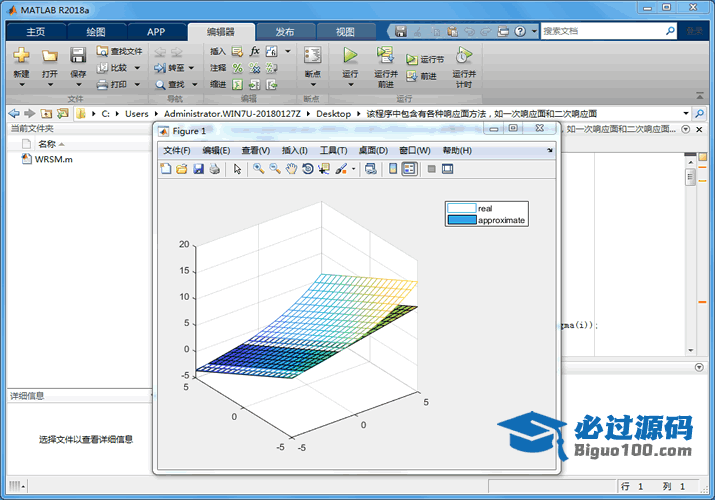Click the Find Files (查找文件) button
This screenshot has height=500, width=715.
tap(119, 51)
